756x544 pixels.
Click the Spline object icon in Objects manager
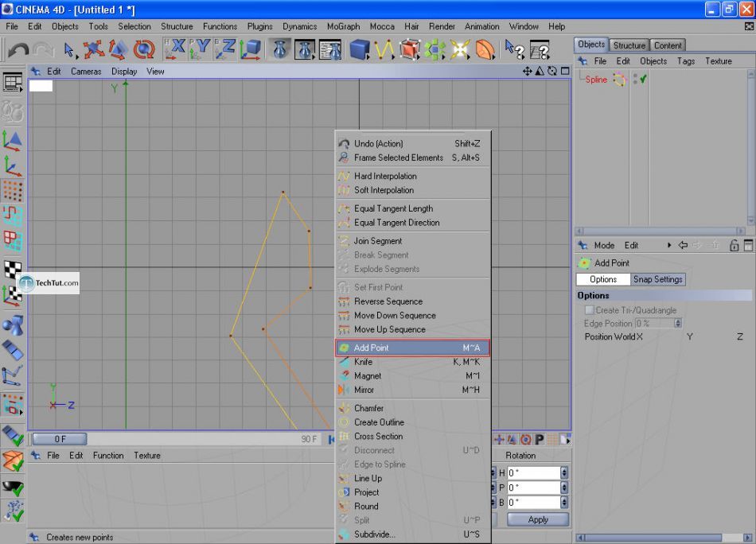point(619,80)
